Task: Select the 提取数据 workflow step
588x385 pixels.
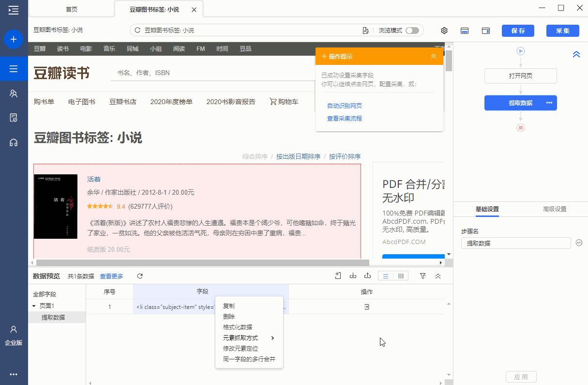Action: tap(521, 103)
